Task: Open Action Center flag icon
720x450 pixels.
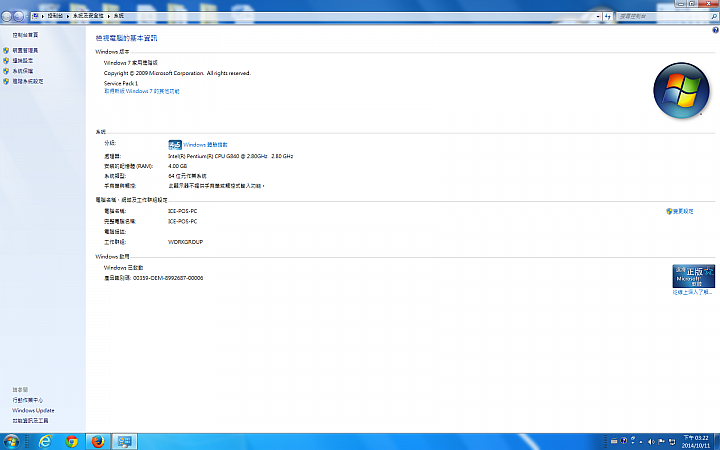Action: tap(662, 442)
